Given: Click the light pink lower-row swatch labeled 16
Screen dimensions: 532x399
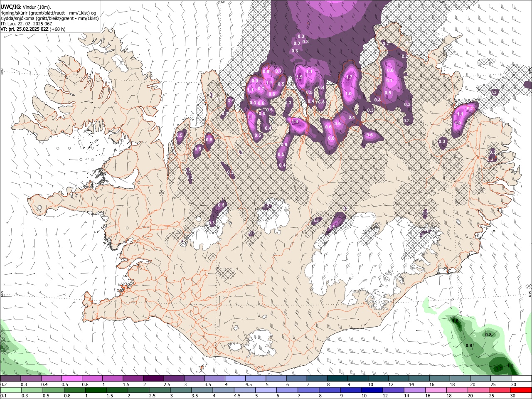Looking at the screenshot, I should (435, 390).
